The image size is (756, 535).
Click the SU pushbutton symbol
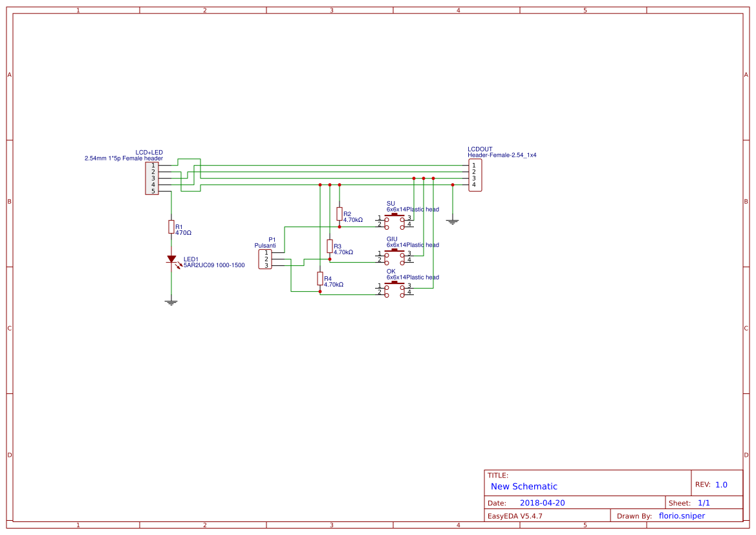click(394, 221)
